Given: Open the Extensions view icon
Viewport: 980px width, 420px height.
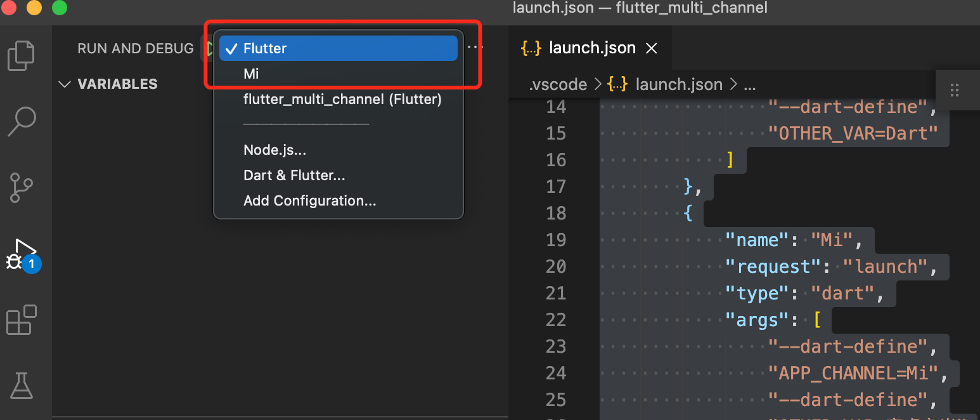Looking at the screenshot, I should pos(21,320).
